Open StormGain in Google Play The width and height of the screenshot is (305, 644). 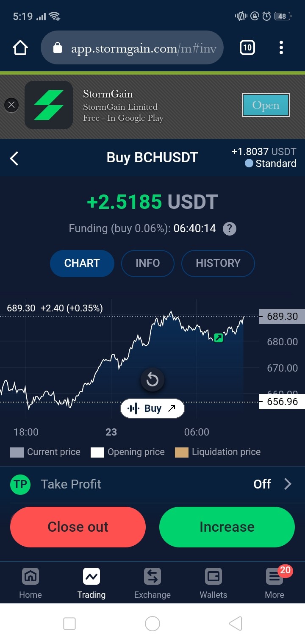(x=266, y=105)
